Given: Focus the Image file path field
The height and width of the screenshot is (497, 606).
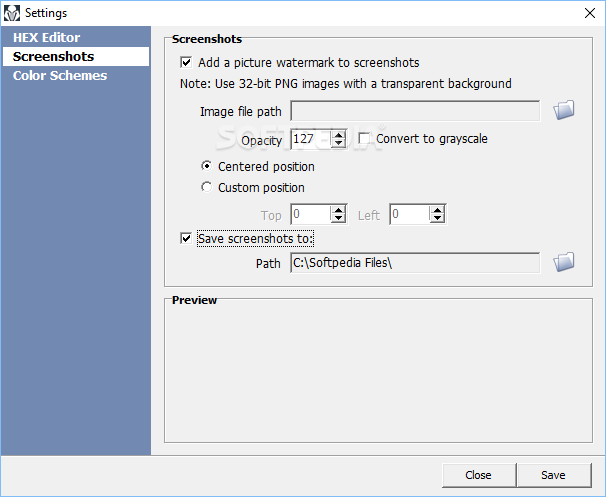Looking at the screenshot, I should pyautogui.click(x=415, y=111).
